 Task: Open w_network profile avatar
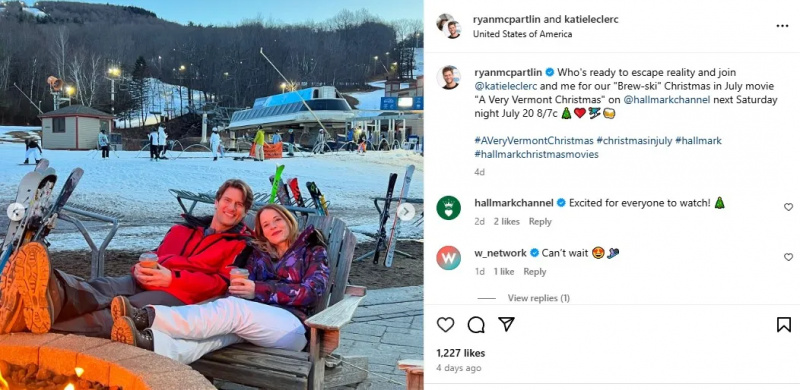(x=448, y=258)
